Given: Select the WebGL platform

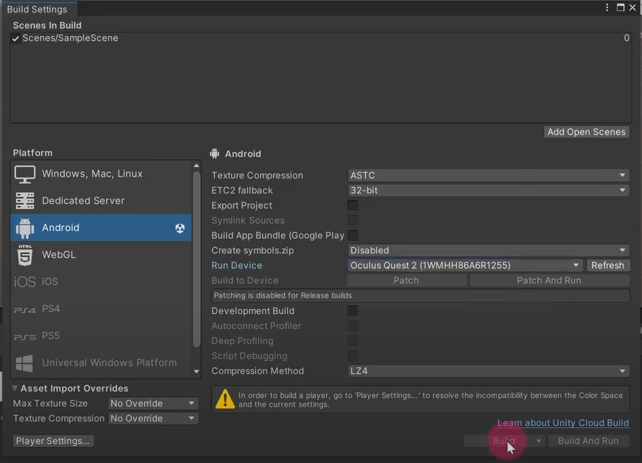Looking at the screenshot, I should tap(101, 255).
